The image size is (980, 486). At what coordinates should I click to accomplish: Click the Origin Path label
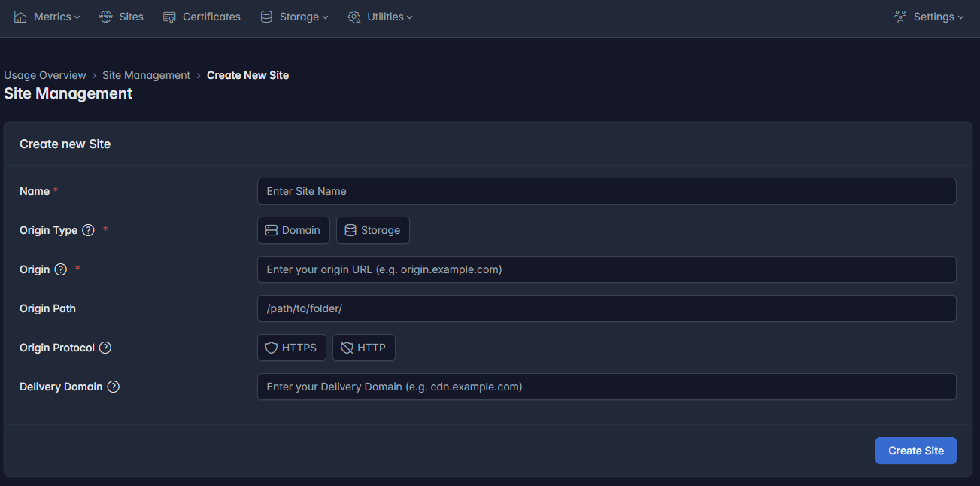[x=47, y=308]
